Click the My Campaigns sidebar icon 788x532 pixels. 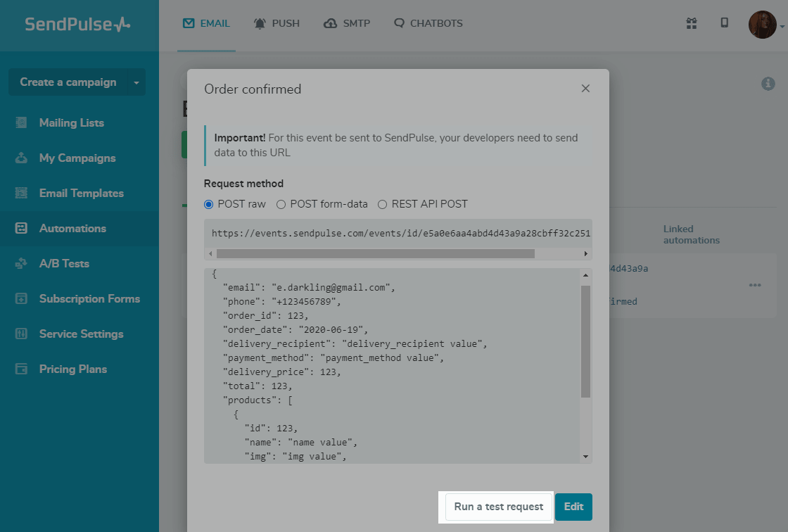21,158
